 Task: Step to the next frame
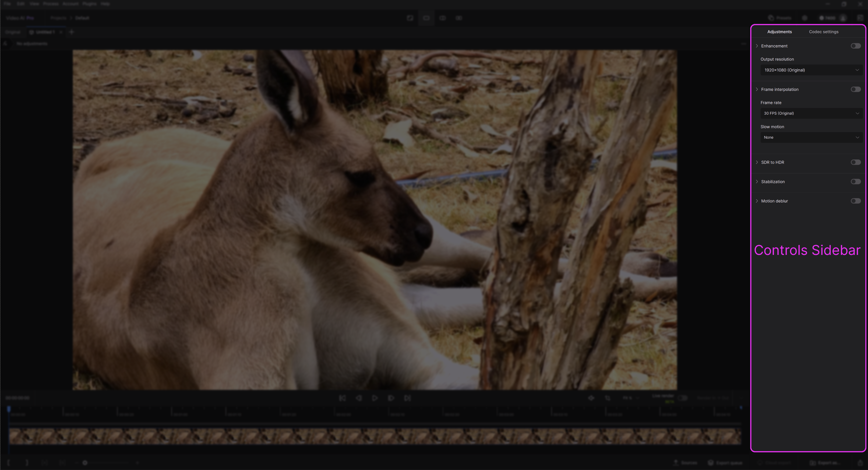[391, 398]
